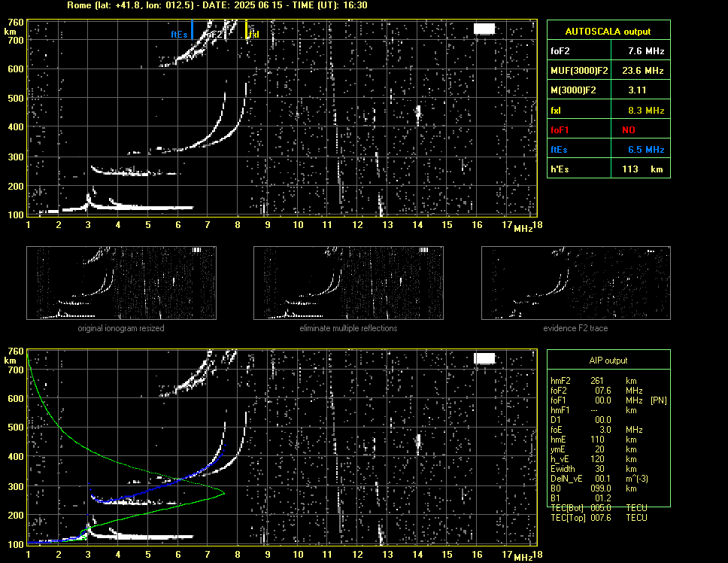Click the foE '3.0 MHz' entry
The width and height of the screenshot is (728, 563).
[596, 430]
